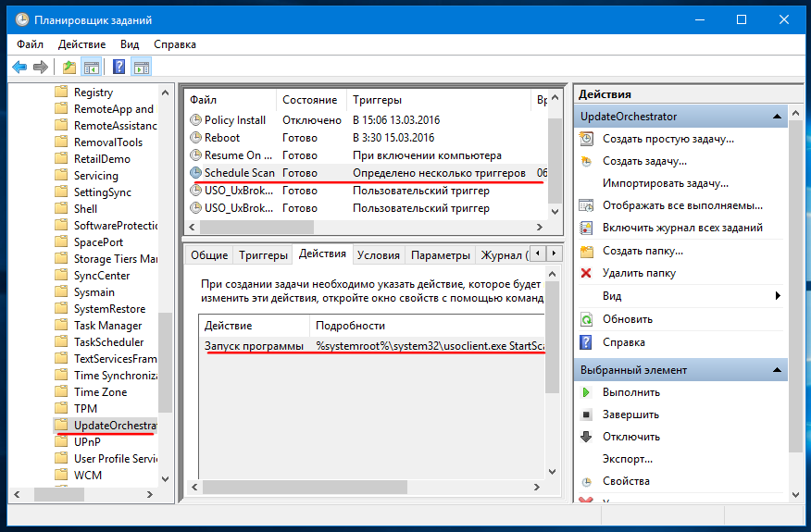
Task: Click the folder tree vertical scrollbar thumb
Action: pos(165,362)
